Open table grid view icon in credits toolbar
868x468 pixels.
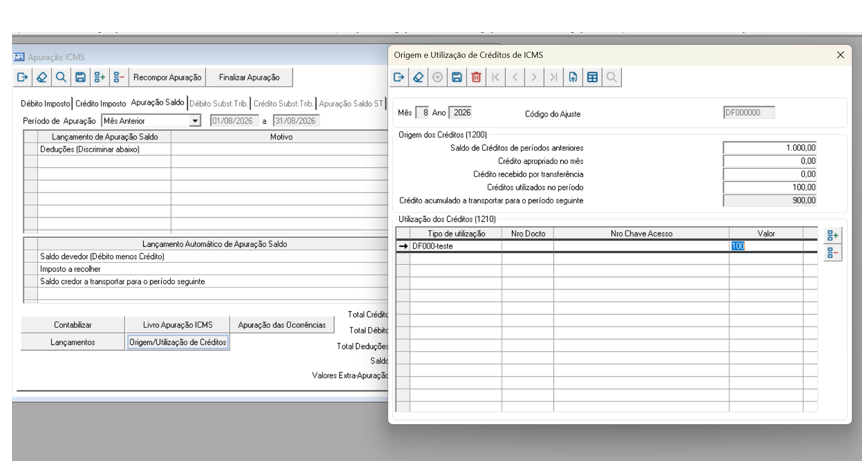coord(592,78)
